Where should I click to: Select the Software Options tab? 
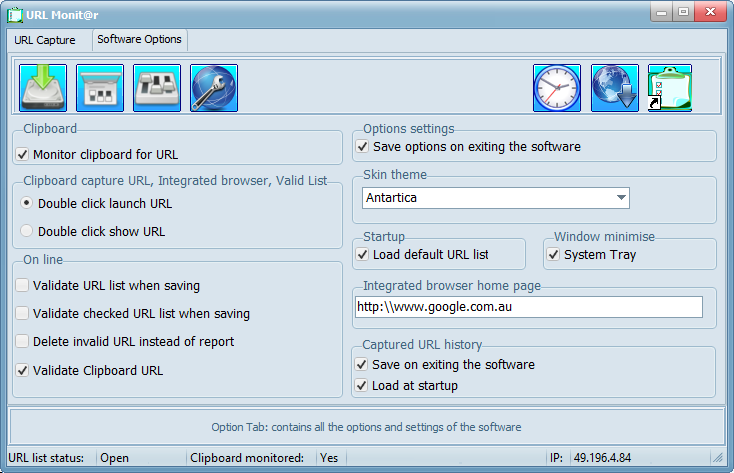point(139,39)
